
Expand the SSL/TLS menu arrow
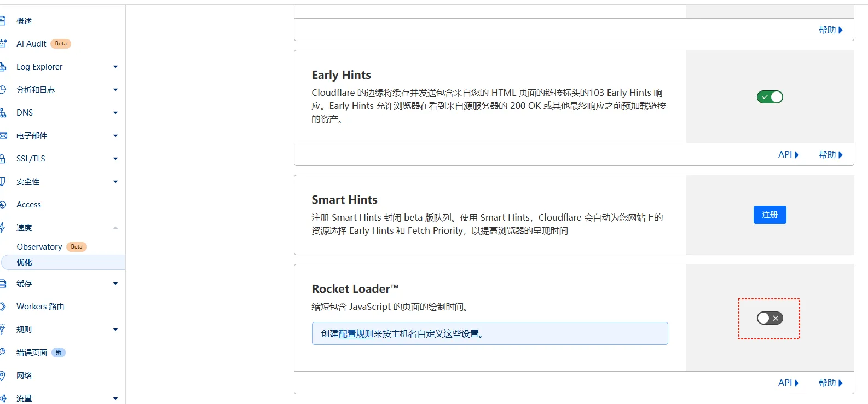115,159
